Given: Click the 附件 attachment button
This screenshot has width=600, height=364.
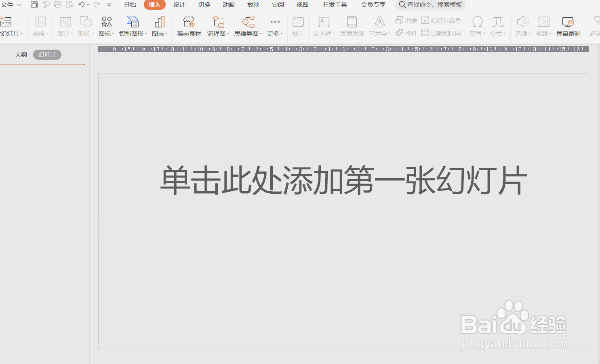Looking at the screenshot, I should click(406, 33).
